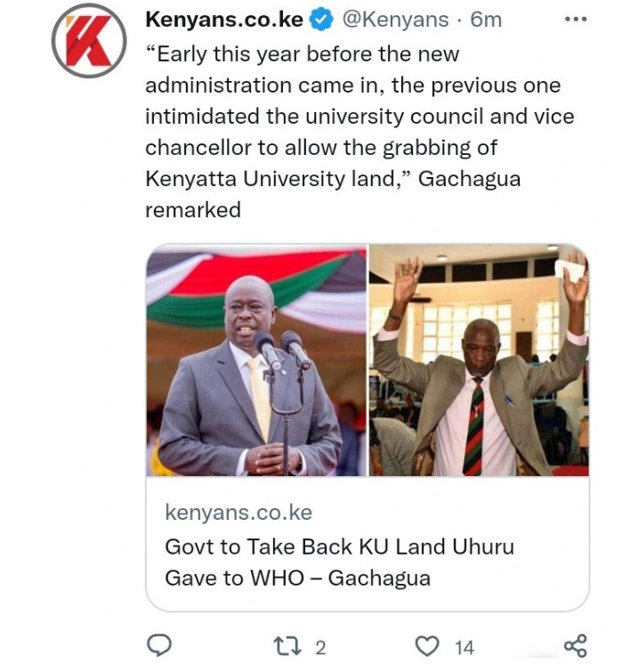Click the tweet text about Kenyatta University land

click(359, 132)
